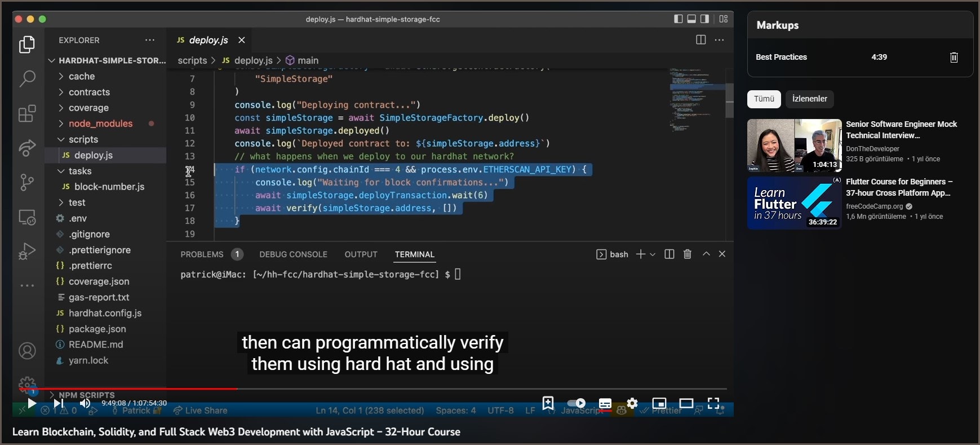Open the Learn Flutter in 37 hours thumbnail
980x445 pixels.
[x=794, y=202]
